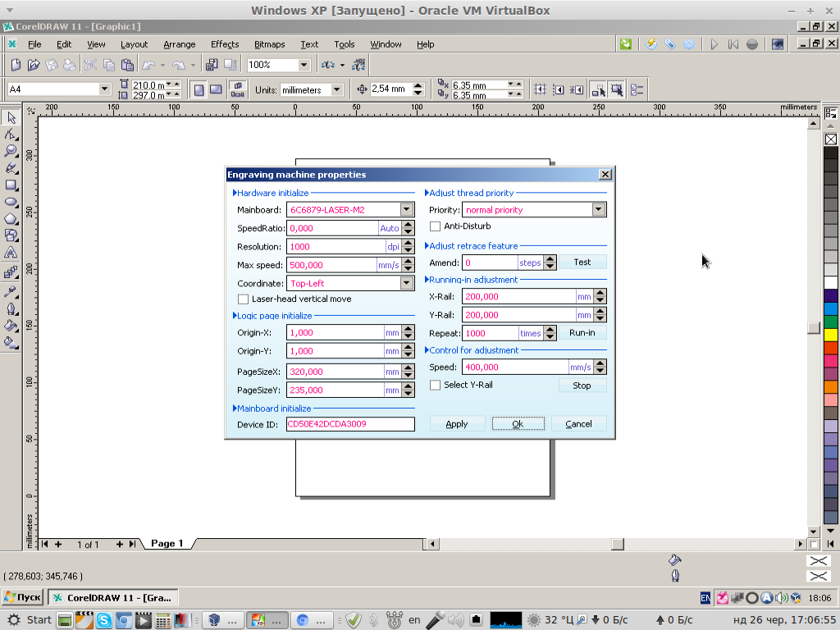Open the Coordinate Top-Left dropdown

click(x=407, y=284)
